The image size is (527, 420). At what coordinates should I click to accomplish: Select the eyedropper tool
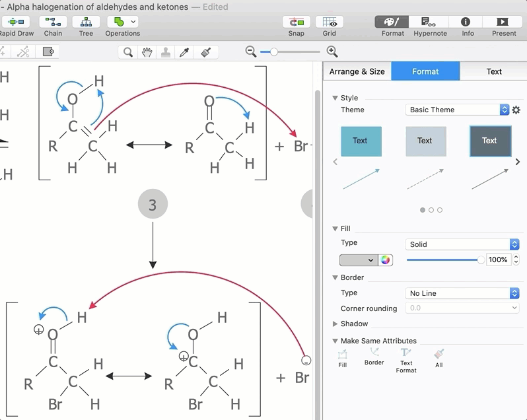click(184, 52)
